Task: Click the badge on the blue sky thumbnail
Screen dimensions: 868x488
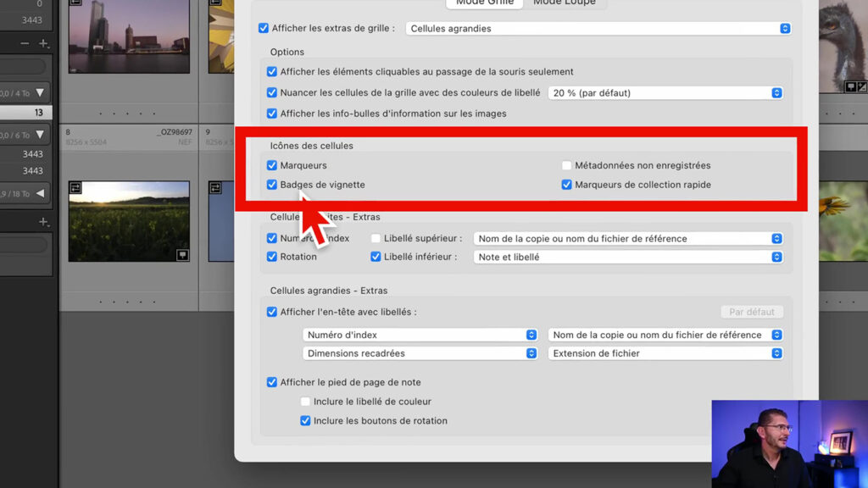Action: point(214,187)
